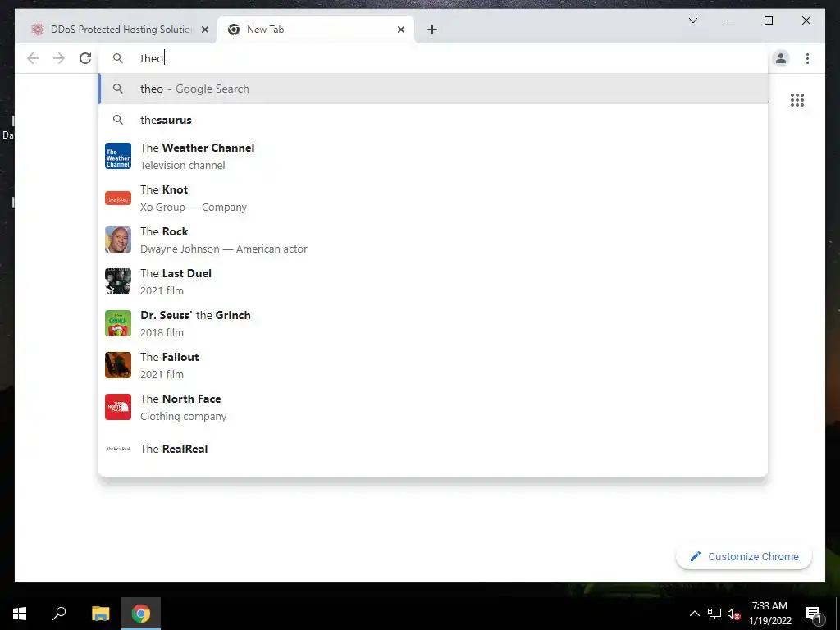
Task: Click the search icon in the address bar
Action: click(x=118, y=58)
